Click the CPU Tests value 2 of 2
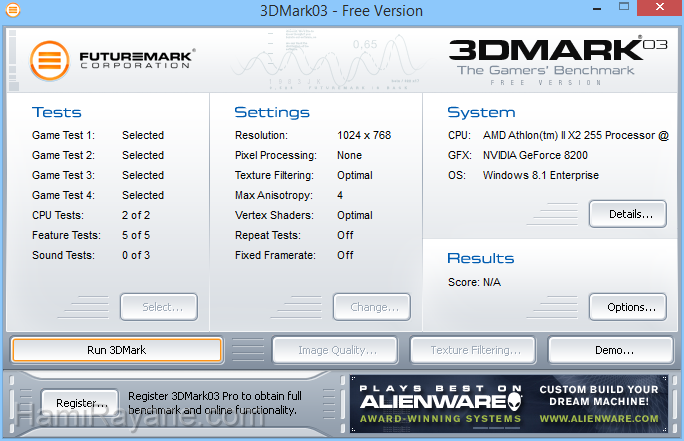684x441 pixels. coord(136,215)
